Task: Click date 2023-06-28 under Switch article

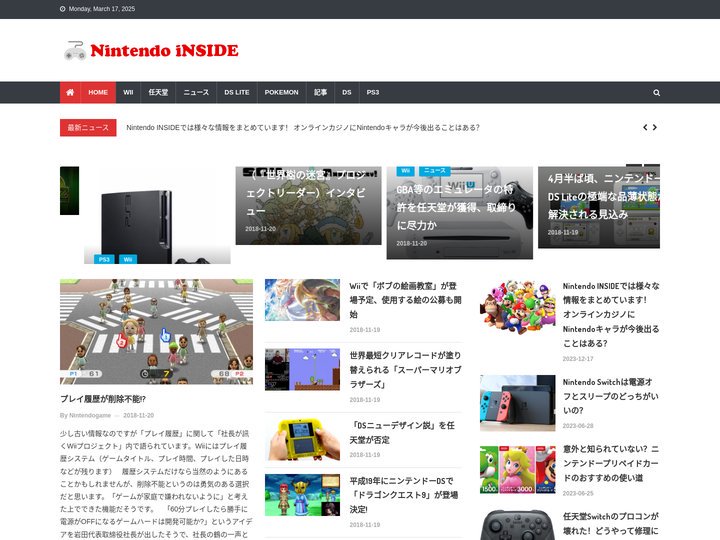Action: [x=578, y=426]
